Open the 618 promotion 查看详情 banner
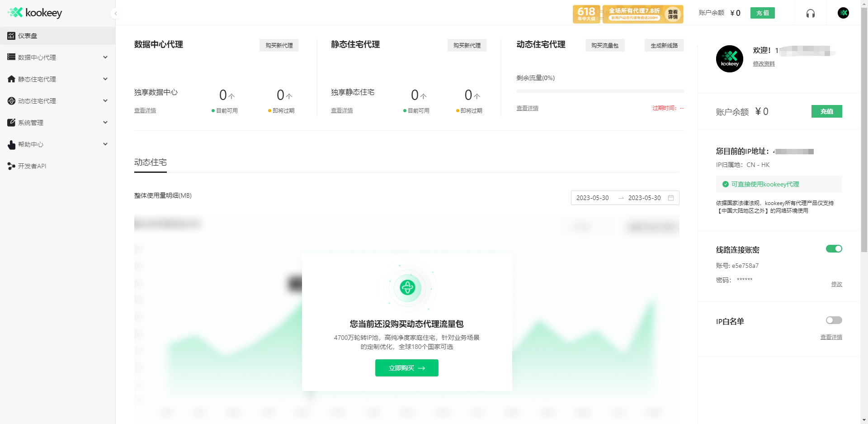Screen dimensions: 868x424 coord(672,14)
